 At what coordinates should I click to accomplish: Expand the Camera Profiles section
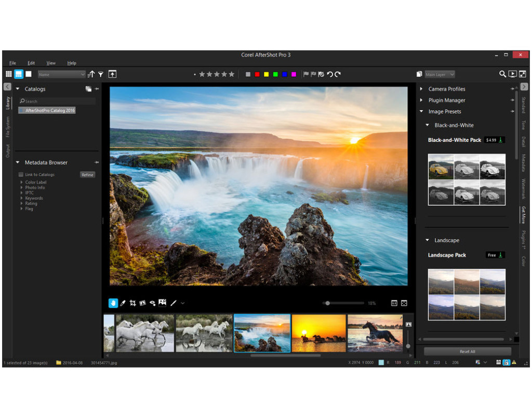tap(421, 89)
